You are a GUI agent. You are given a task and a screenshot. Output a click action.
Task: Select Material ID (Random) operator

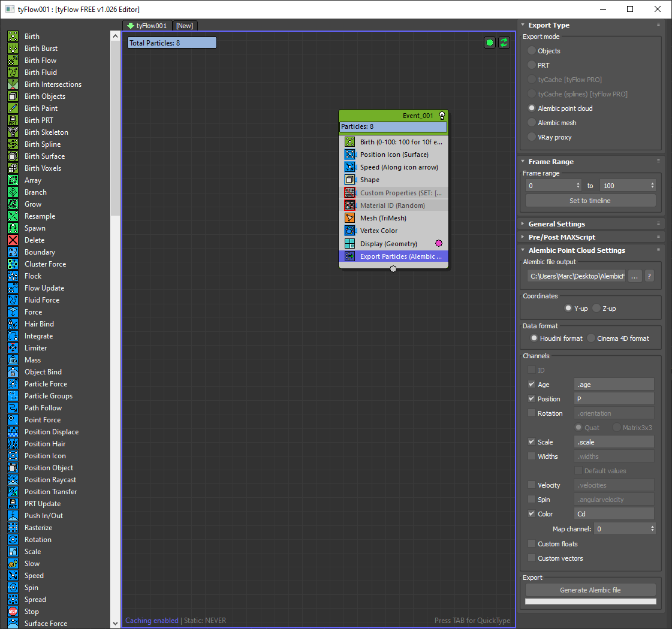[393, 205]
